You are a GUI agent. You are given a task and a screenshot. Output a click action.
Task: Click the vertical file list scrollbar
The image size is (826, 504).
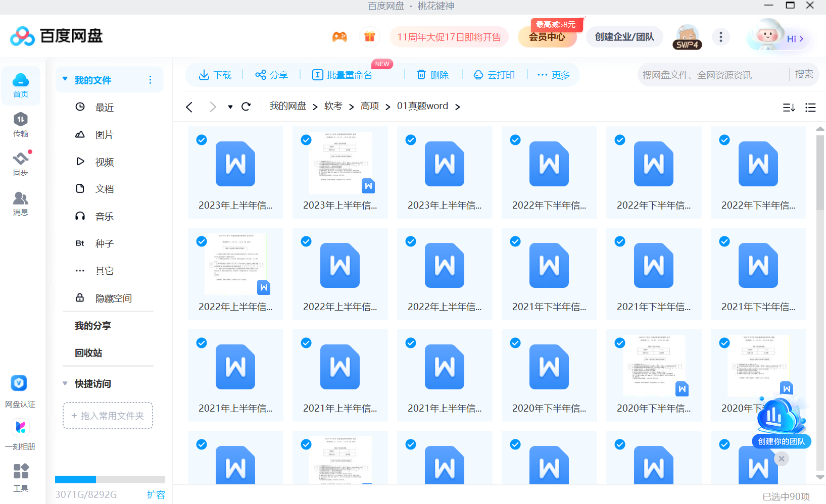820,172
